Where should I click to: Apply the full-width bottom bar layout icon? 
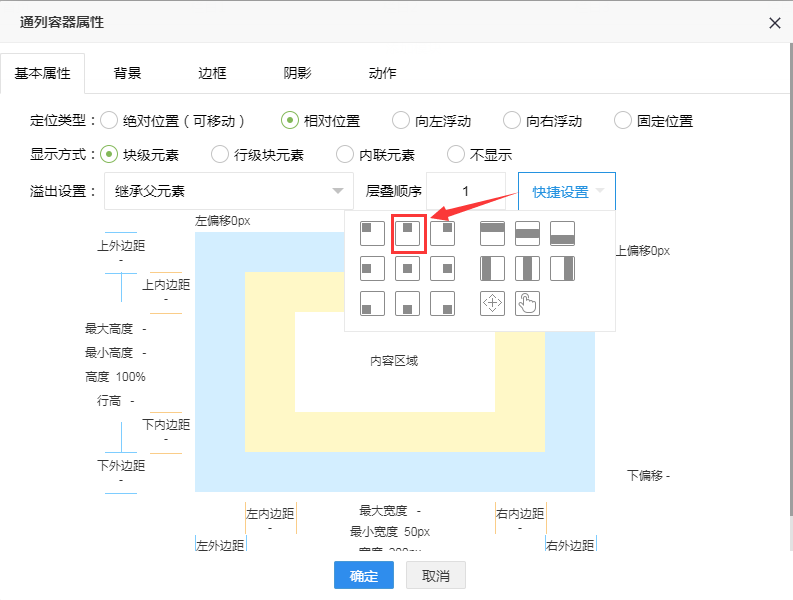tap(562, 233)
